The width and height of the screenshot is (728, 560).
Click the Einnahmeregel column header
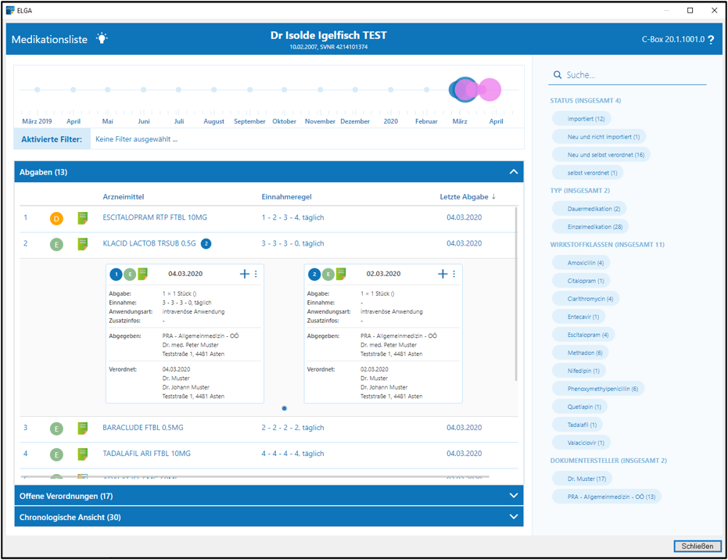point(286,197)
